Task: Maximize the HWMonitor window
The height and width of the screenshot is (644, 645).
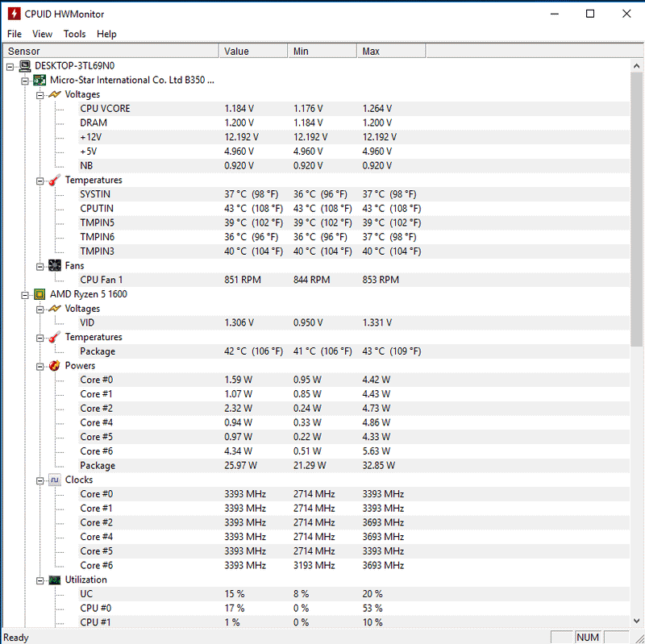Action: point(590,14)
